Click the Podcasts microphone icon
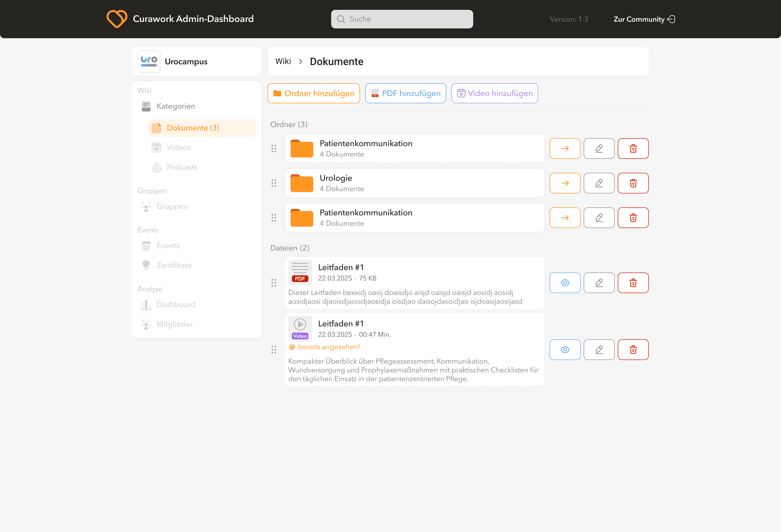781x532 pixels. pos(156,167)
